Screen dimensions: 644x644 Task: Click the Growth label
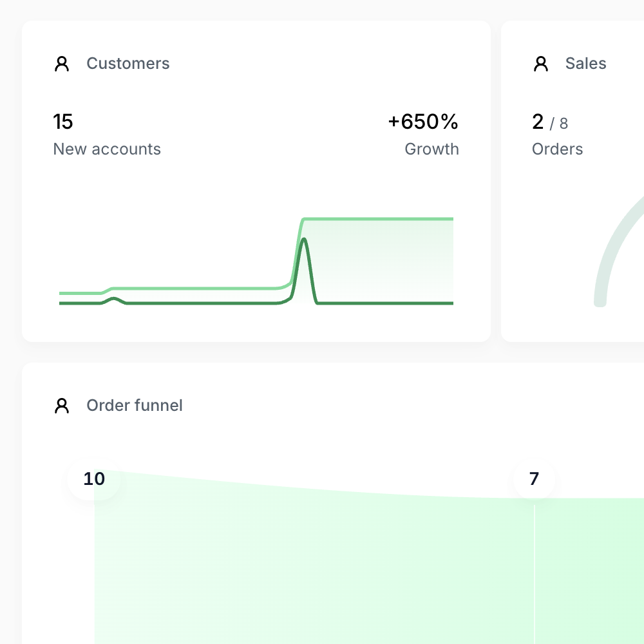point(431,149)
